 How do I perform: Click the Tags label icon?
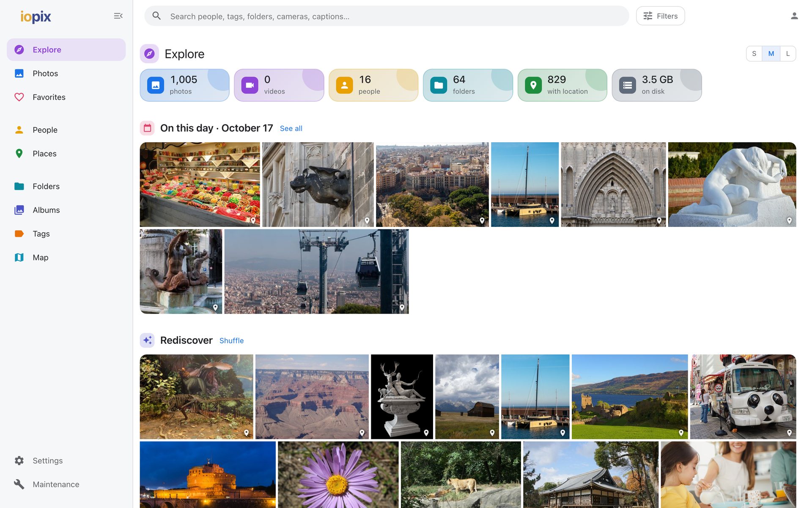point(19,234)
